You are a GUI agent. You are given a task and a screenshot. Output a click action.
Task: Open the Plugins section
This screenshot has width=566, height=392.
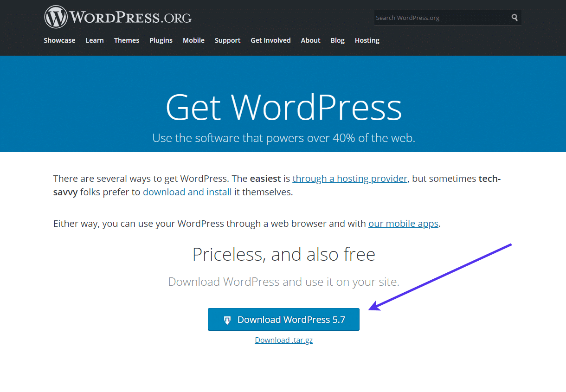pyautogui.click(x=161, y=40)
